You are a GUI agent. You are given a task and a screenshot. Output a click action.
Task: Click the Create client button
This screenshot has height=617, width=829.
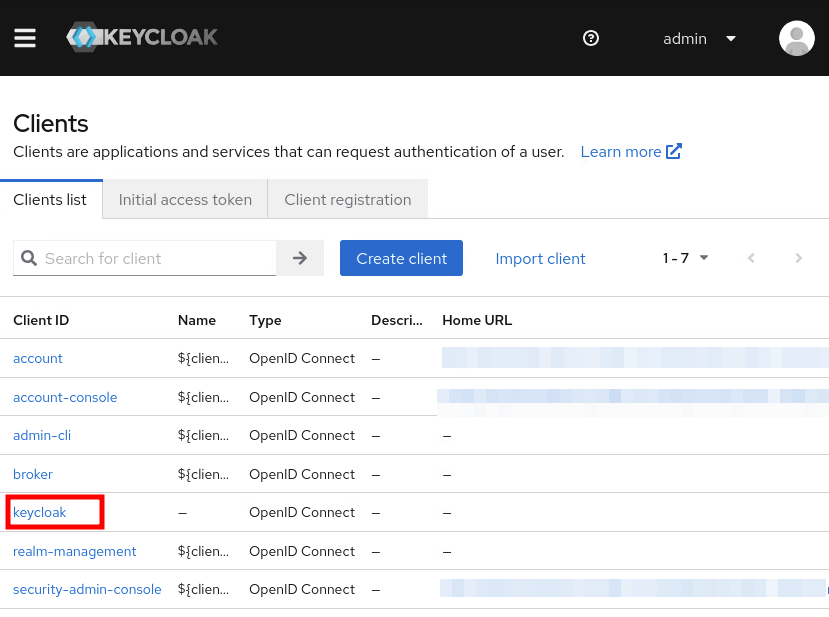pos(401,258)
